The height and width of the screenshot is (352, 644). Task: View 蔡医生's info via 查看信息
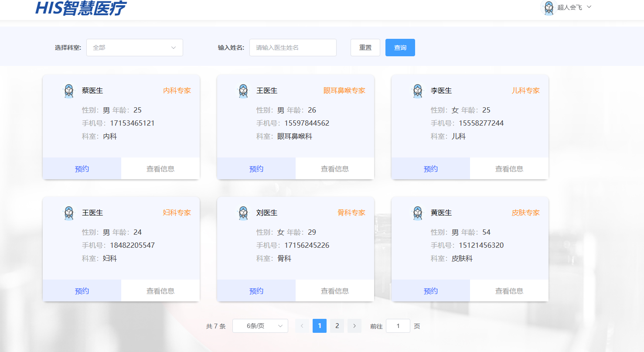coord(160,168)
